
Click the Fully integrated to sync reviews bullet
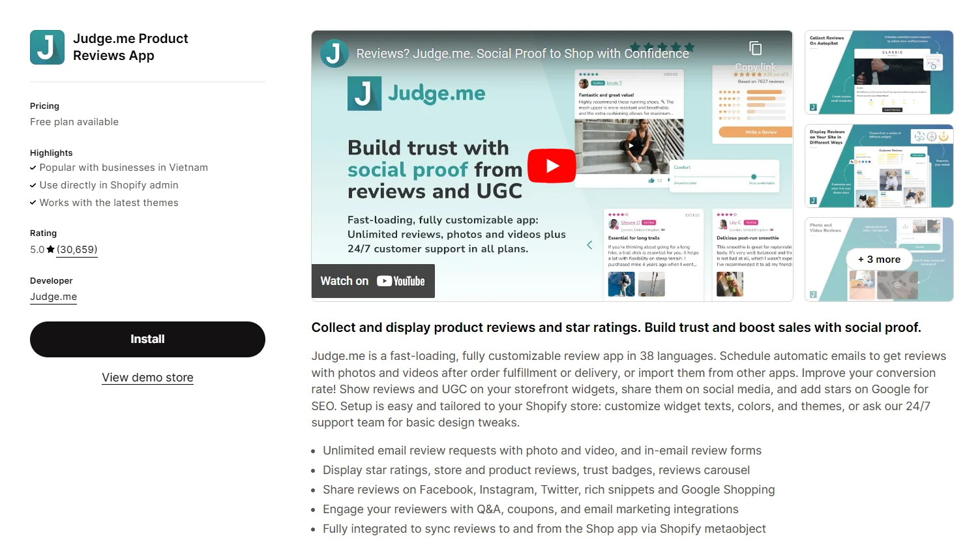(x=544, y=529)
